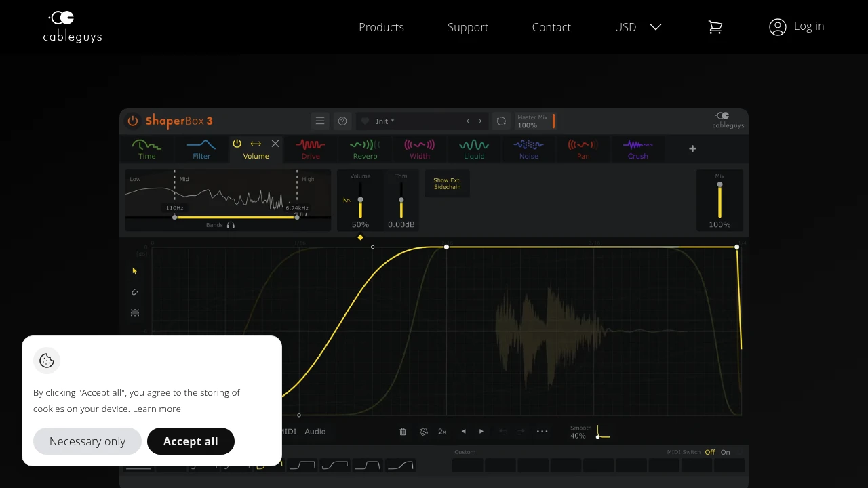Select the Drive shaper tab
The image size is (868, 488).
point(311,150)
